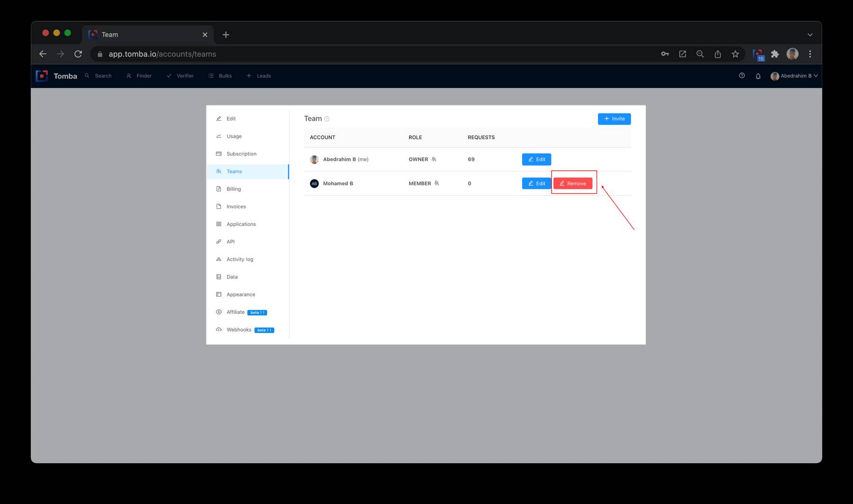The width and height of the screenshot is (853, 504).
Task: Open a new browser tab
Action: pyautogui.click(x=226, y=35)
